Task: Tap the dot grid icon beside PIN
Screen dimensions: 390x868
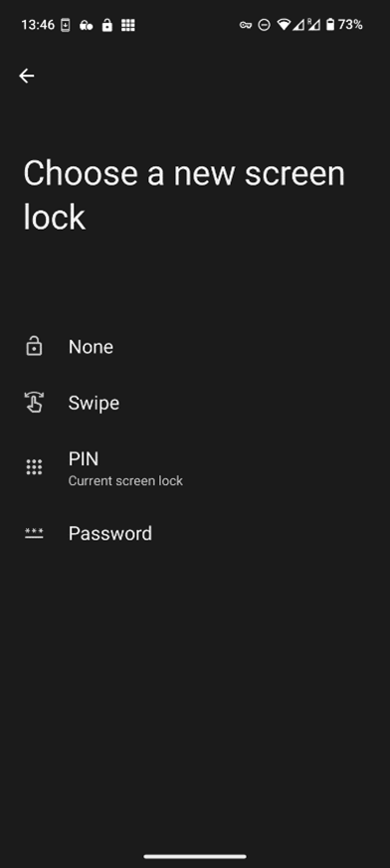Action: (34, 467)
